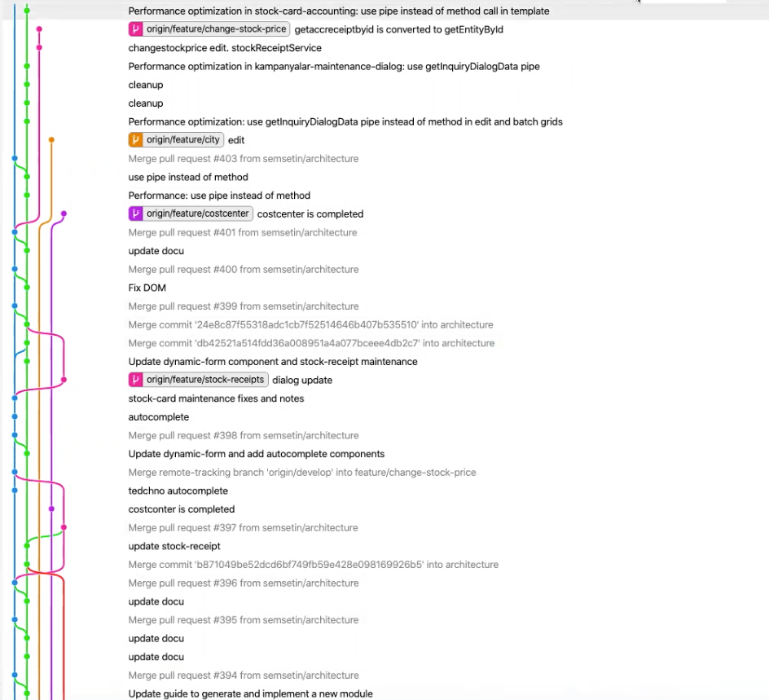769x700 pixels.
Task: Select commit 'Performance: use pipe instead of method'
Action: click(219, 196)
